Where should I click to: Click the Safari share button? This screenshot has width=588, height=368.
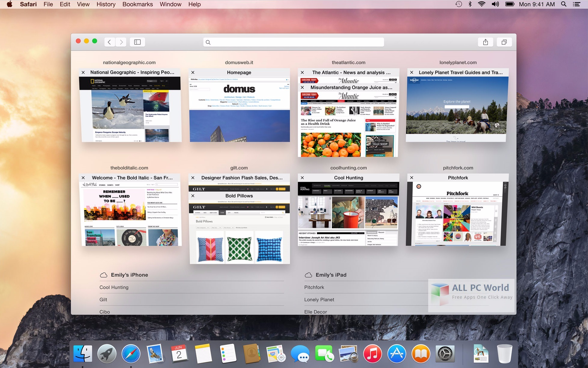(485, 42)
